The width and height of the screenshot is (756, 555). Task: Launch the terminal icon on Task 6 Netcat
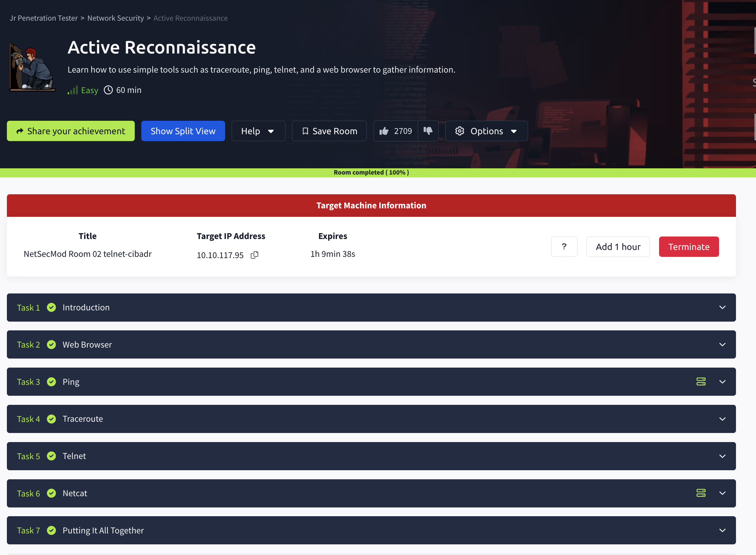coord(701,493)
